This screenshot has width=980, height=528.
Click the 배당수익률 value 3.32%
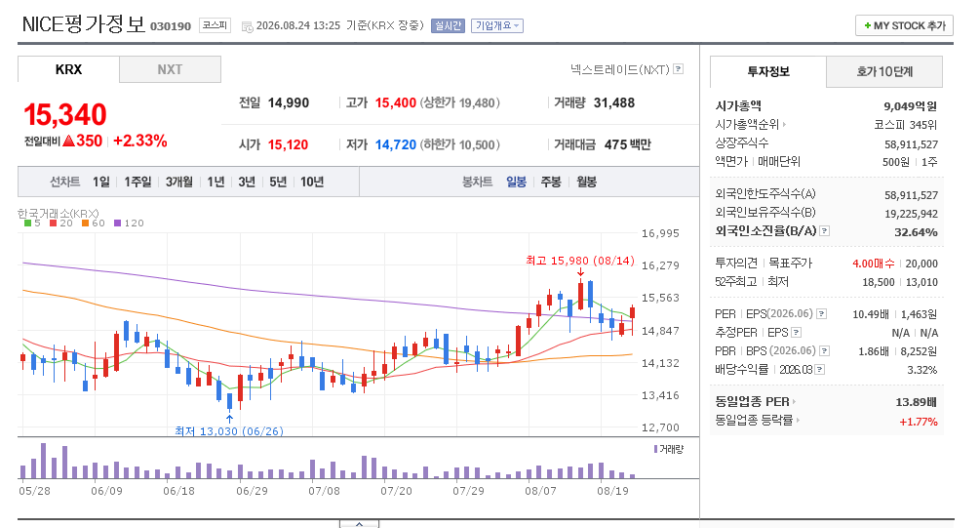click(x=921, y=370)
